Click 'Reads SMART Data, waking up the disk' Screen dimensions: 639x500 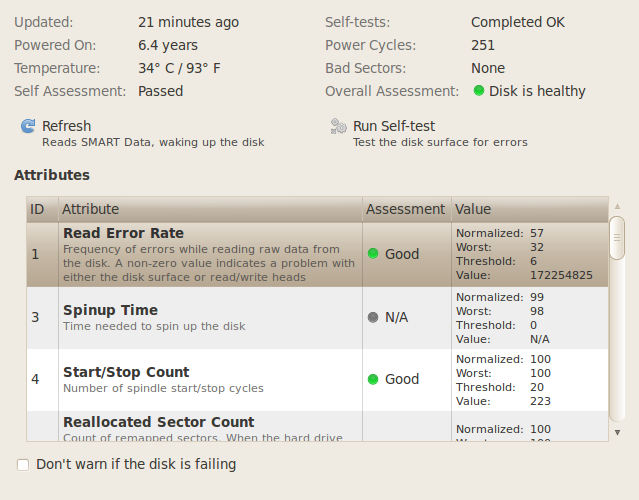(x=153, y=142)
